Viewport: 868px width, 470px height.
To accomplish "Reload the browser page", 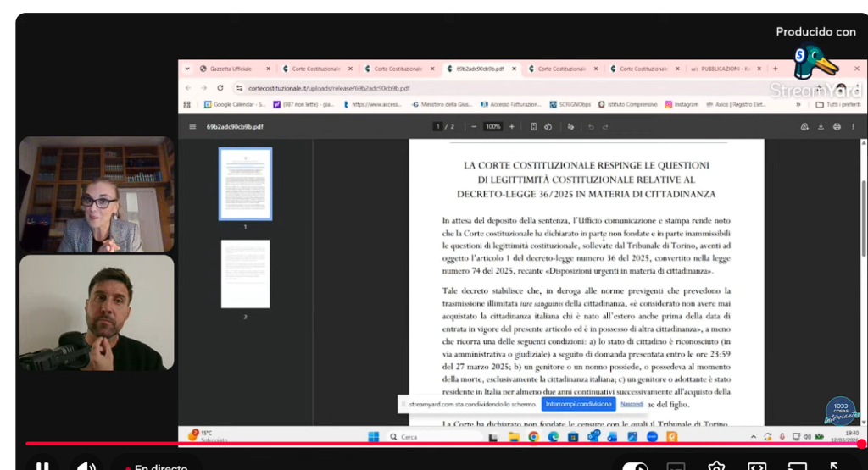I will click(220, 88).
